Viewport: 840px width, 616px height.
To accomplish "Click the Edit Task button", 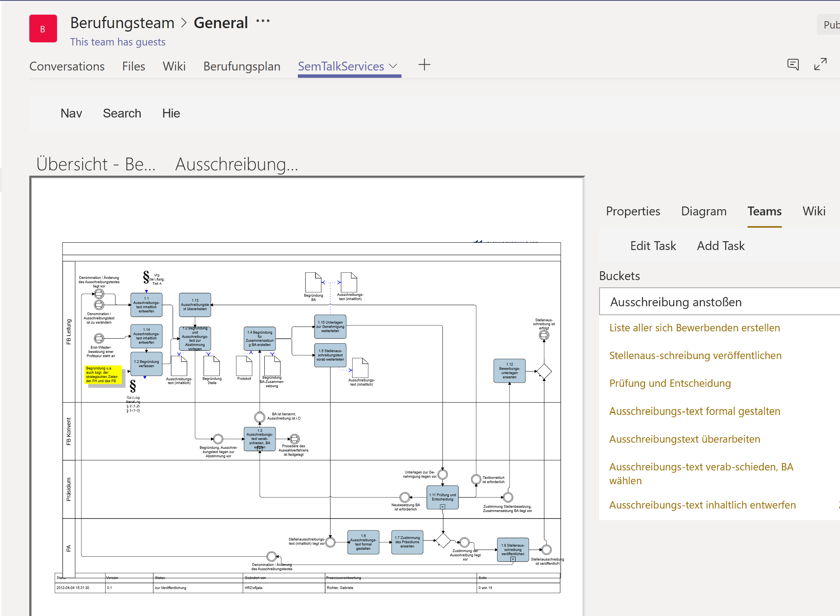I will pos(653,246).
